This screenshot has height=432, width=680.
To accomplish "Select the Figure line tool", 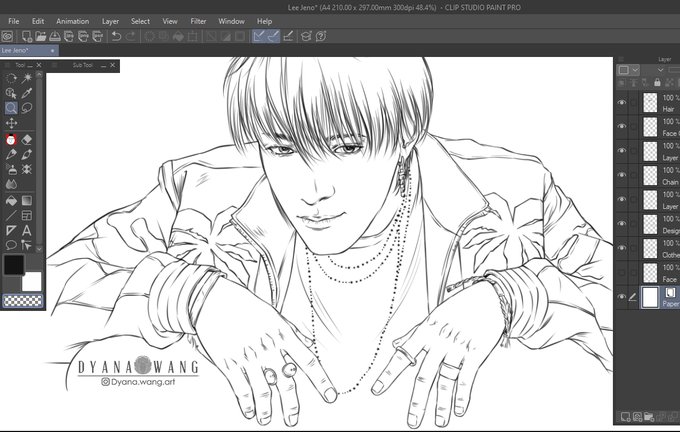I will [11, 215].
